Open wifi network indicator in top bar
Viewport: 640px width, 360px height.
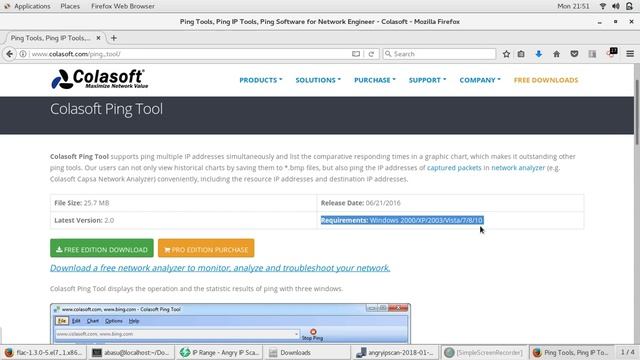coord(602,6)
